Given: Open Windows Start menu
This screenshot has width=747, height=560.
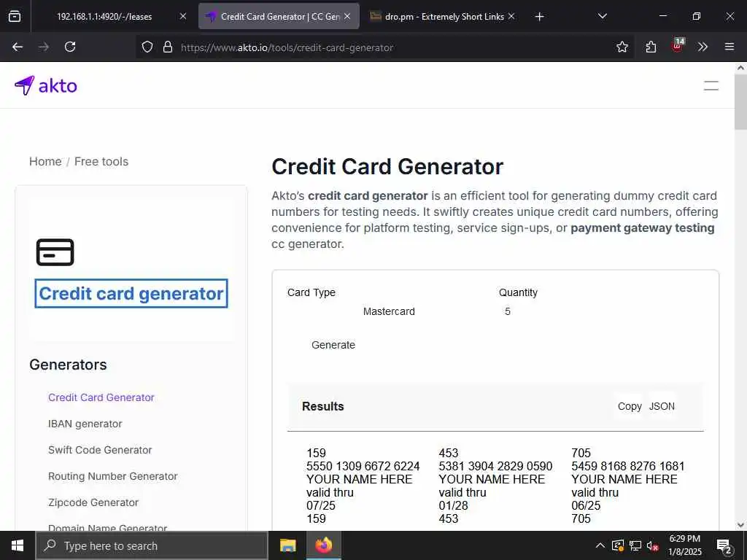Looking at the screenshot, I should click(x=18, y=545).
